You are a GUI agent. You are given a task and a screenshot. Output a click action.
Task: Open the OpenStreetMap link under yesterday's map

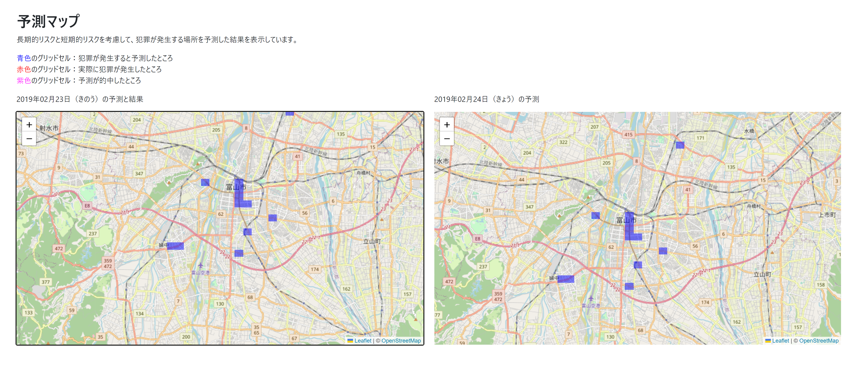coord(401,341)
